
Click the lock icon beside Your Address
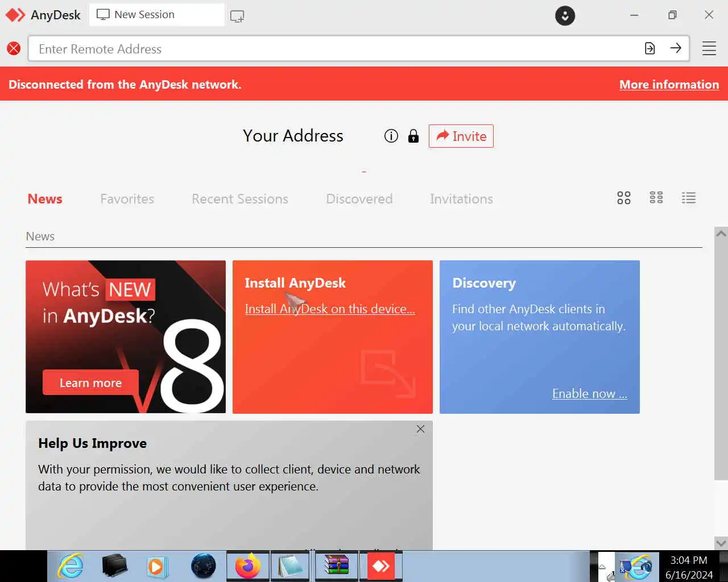[413, 136]
